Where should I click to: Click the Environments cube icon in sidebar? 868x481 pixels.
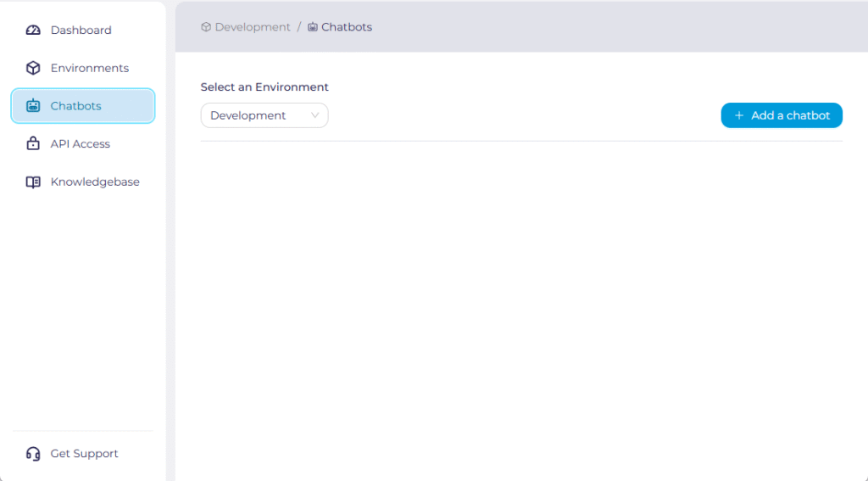click(x=33, y=68)
